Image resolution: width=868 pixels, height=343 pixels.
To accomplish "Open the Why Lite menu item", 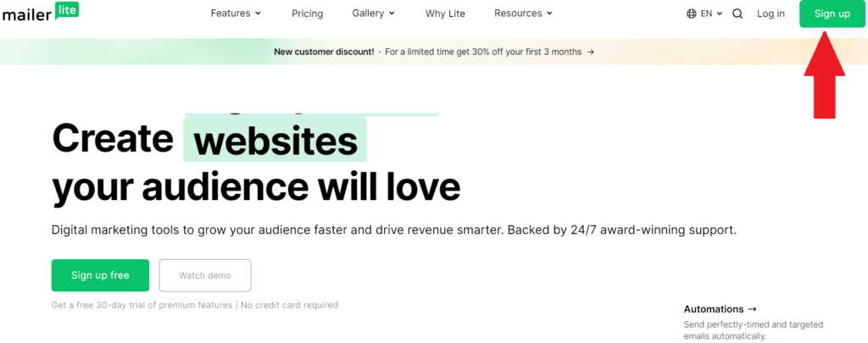I will click(445, 14).
